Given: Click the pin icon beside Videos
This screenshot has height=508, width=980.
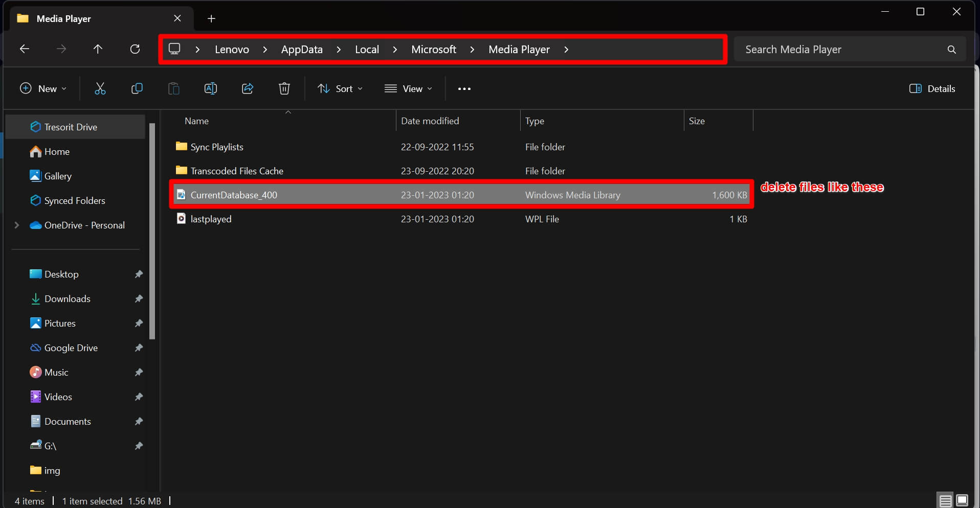Looking at the screenshot, I should pos(139,397).
